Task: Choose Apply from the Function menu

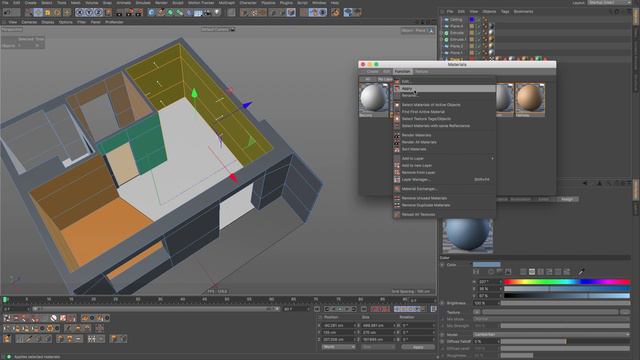Action: tap(444, 89)
